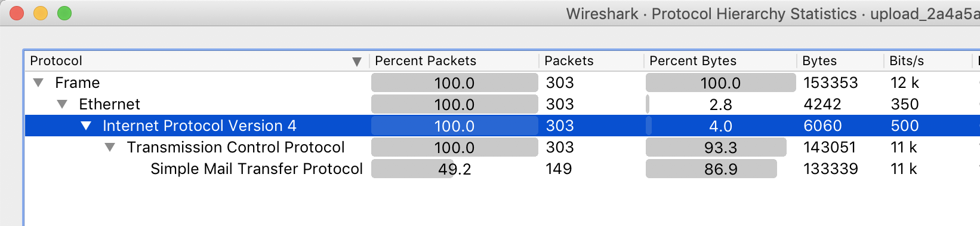This screenshot has width=980, height=226.
Task: Sort by the Bytes column header
Action: (x=819, y=61)
